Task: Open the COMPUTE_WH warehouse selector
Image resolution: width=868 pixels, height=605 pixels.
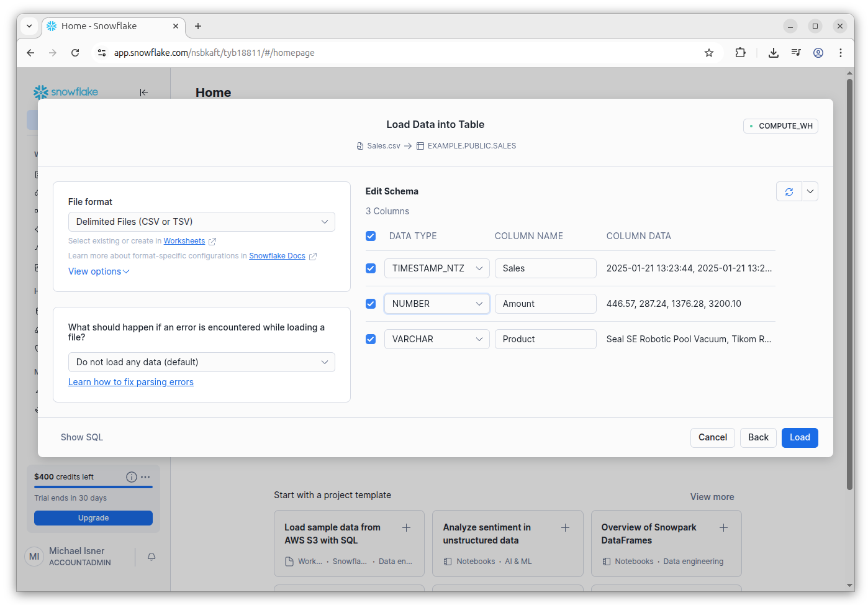Action: 780,126
